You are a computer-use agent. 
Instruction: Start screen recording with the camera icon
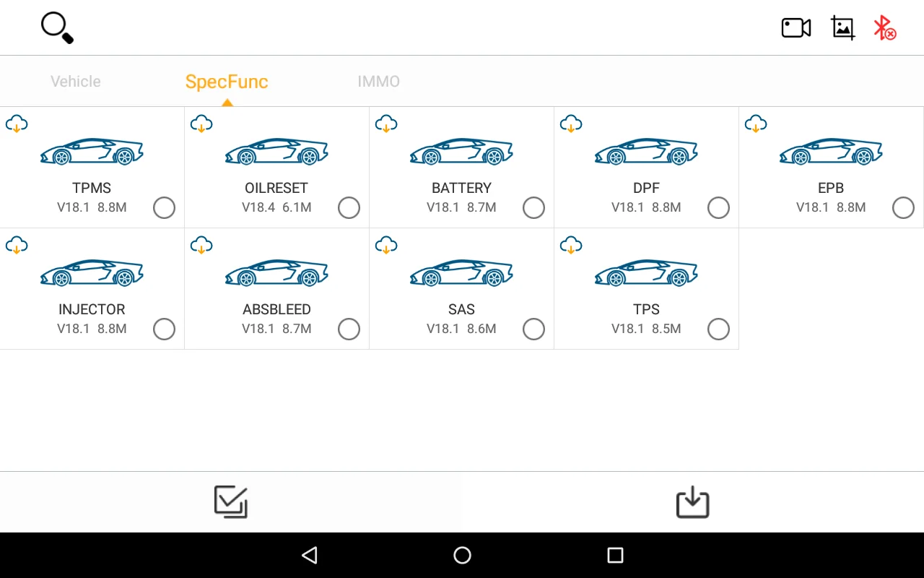coord(796,28)
